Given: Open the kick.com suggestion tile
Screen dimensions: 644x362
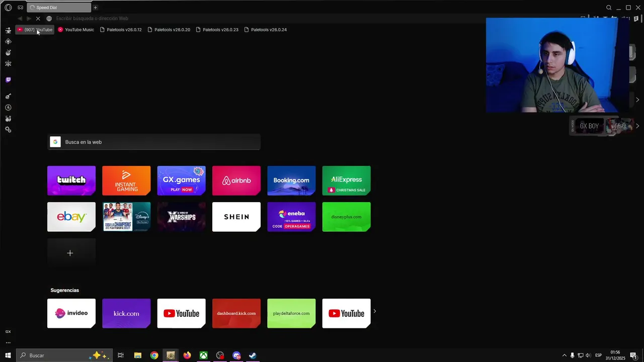Looking at the screenshot, I should [x=126, y=313].
